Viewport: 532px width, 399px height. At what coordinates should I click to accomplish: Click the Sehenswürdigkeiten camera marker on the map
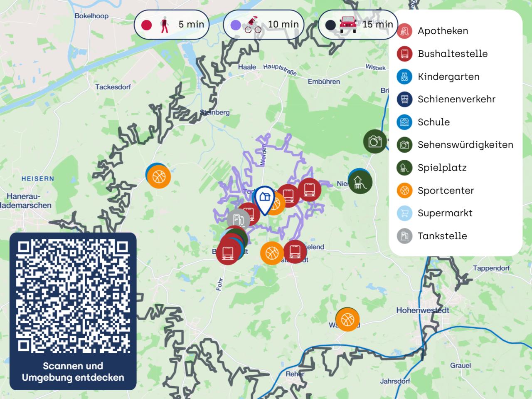375,141
